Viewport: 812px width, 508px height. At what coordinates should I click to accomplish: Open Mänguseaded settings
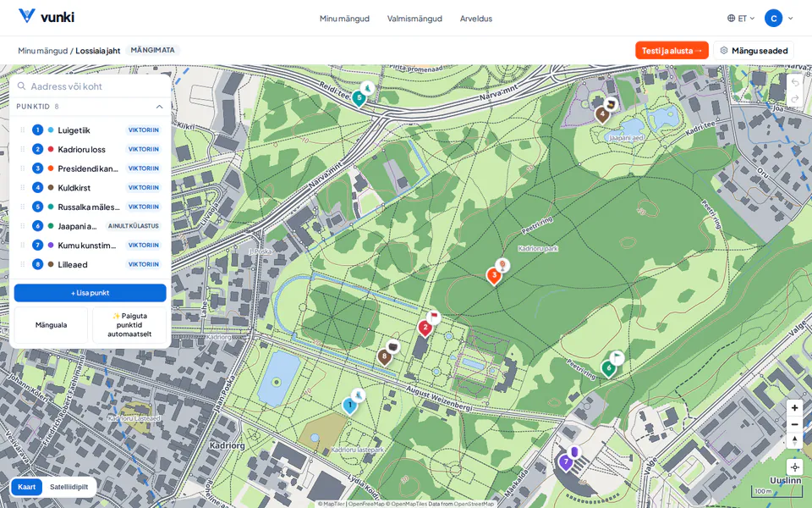tap(754, 50)
